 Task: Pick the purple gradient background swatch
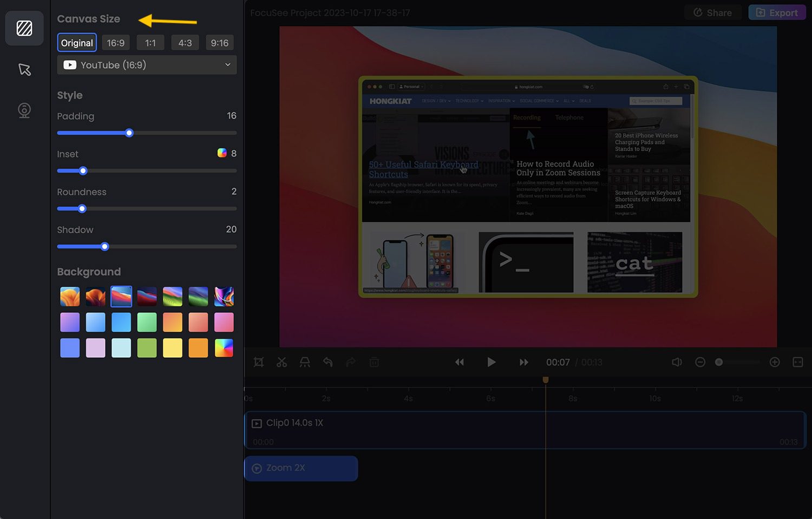click(70, 323)
